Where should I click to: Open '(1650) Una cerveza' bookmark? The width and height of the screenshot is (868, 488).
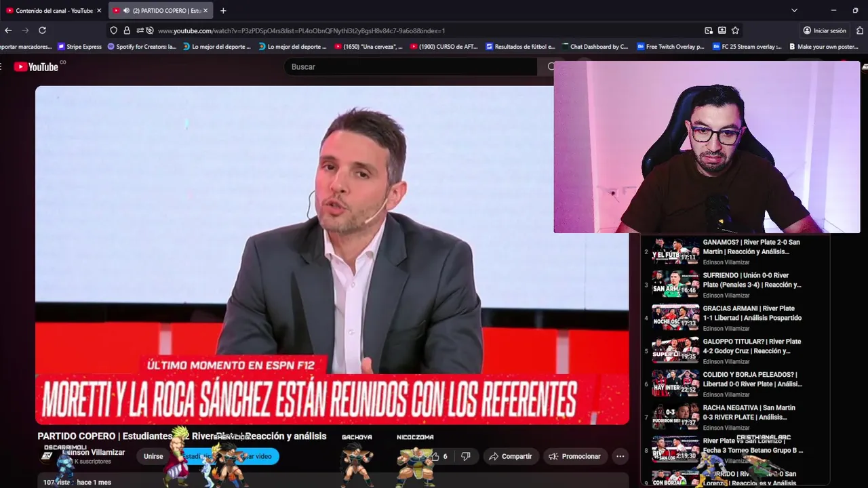(368, 47)
